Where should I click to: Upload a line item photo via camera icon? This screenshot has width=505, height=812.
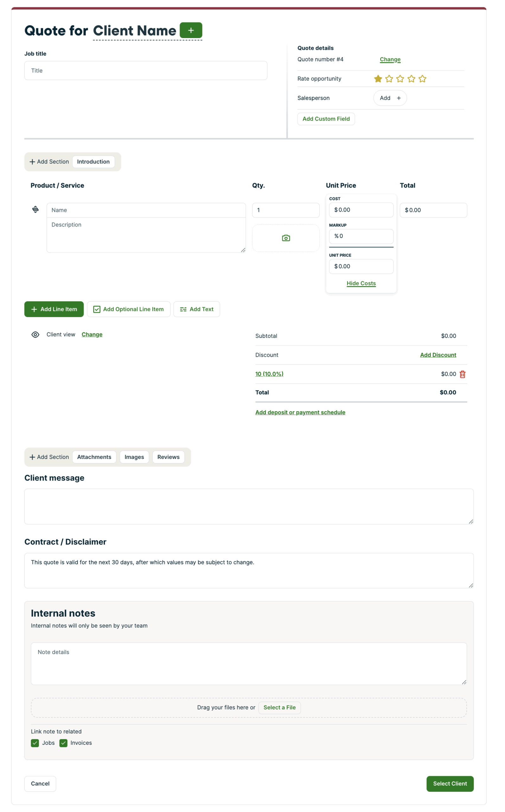click(285, 238)
